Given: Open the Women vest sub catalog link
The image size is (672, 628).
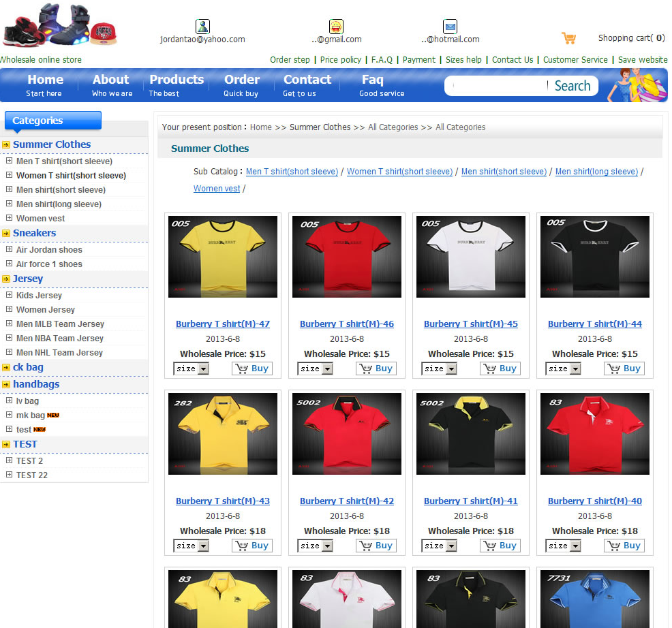Looking at the screenshot, I should coord(217,189).
